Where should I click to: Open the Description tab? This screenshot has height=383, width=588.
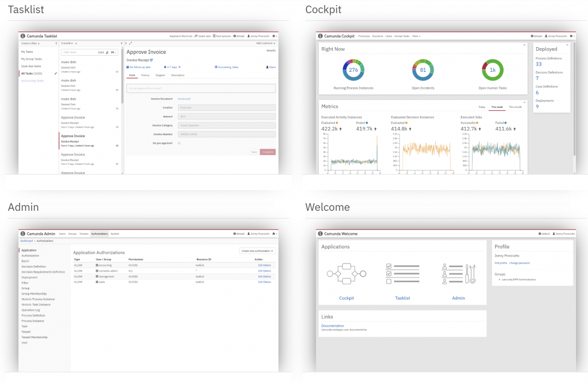point(178,75)
